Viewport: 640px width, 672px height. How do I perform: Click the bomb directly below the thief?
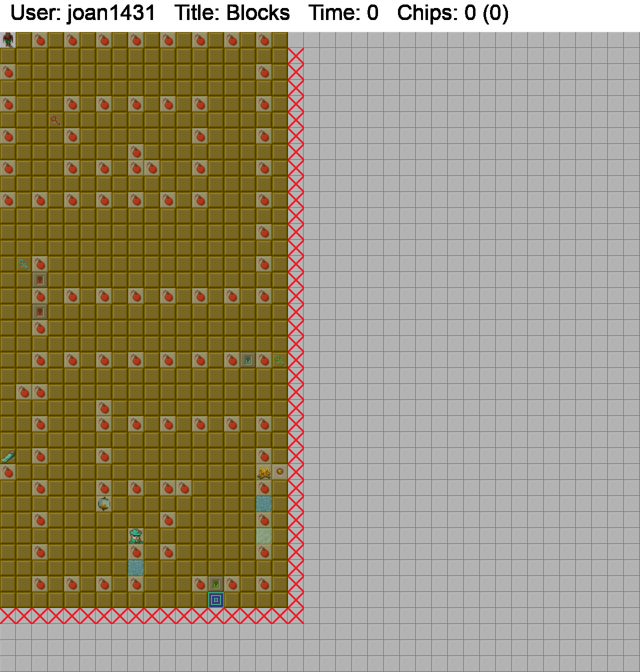point(136,552)
